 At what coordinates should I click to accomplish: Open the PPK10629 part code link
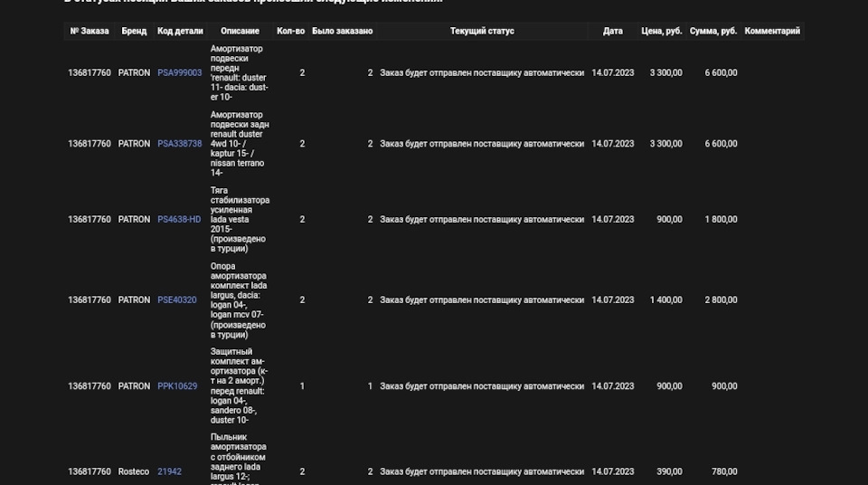(x=177, y=386)
